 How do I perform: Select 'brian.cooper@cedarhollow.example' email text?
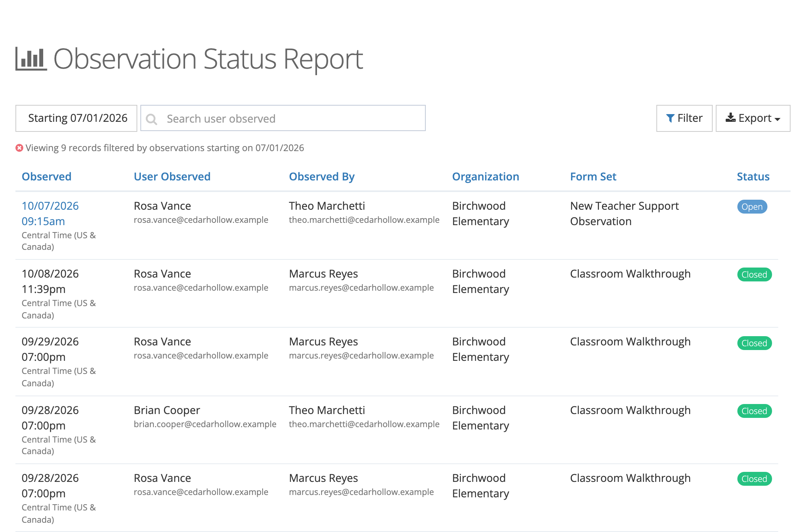coord(205,424)
